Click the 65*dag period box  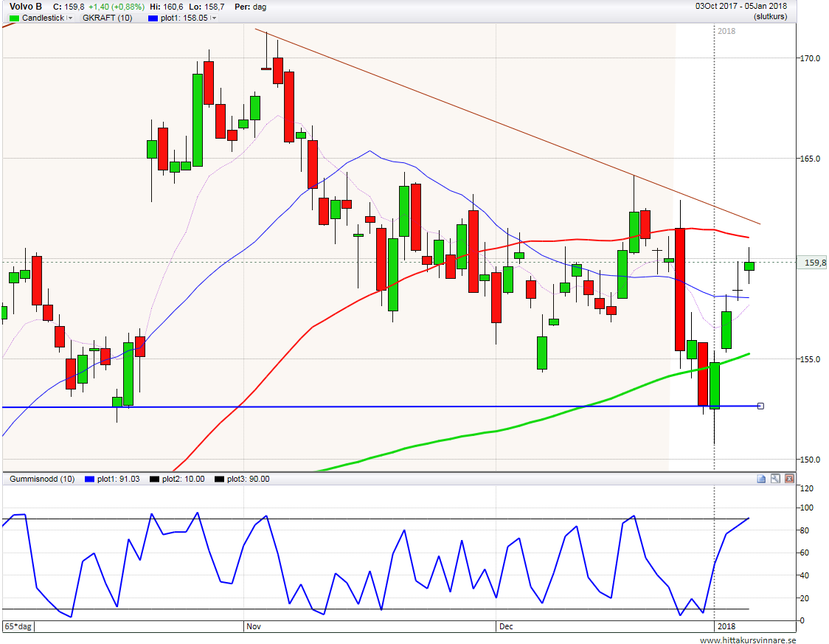coord(18,626)
